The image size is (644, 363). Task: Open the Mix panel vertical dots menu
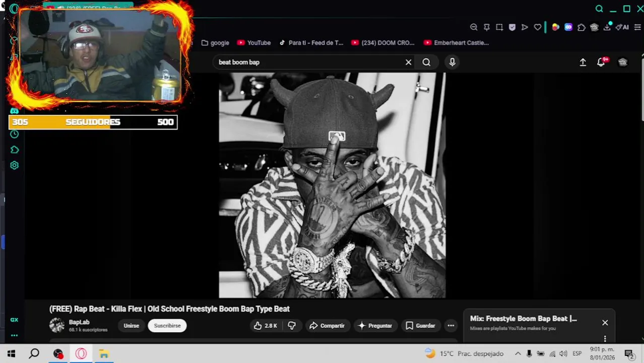pyautogui.click(x=605, y=338)
